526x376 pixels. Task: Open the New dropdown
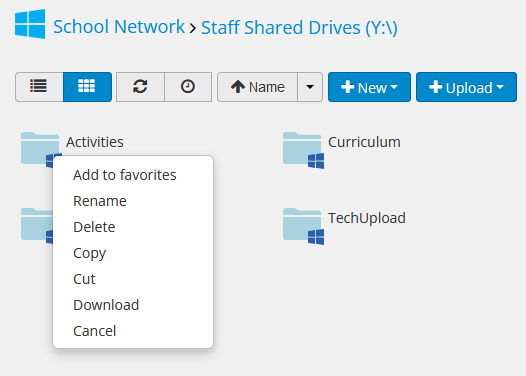point(369,87)
